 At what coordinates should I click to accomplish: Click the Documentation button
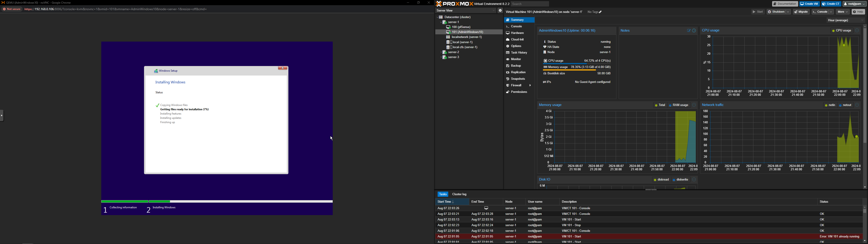(x=785, y=4)
